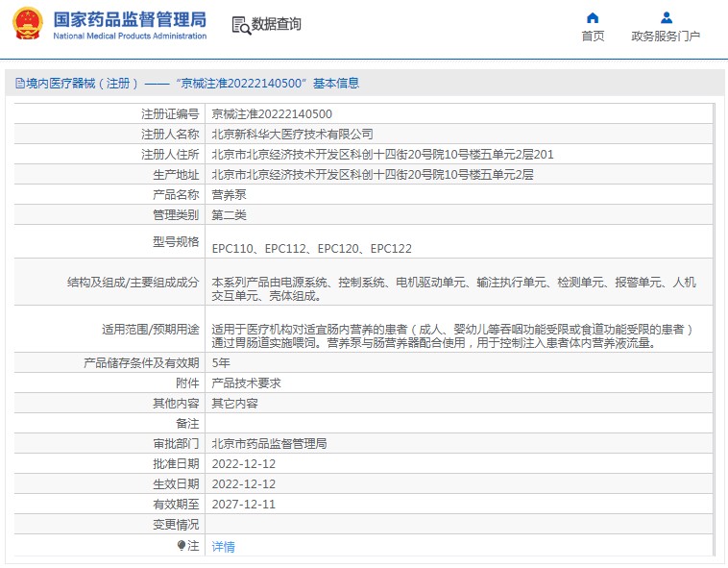This screenshot has height=568, width=728.
Task: Click the 管理类别 row label
Action: 176,215
